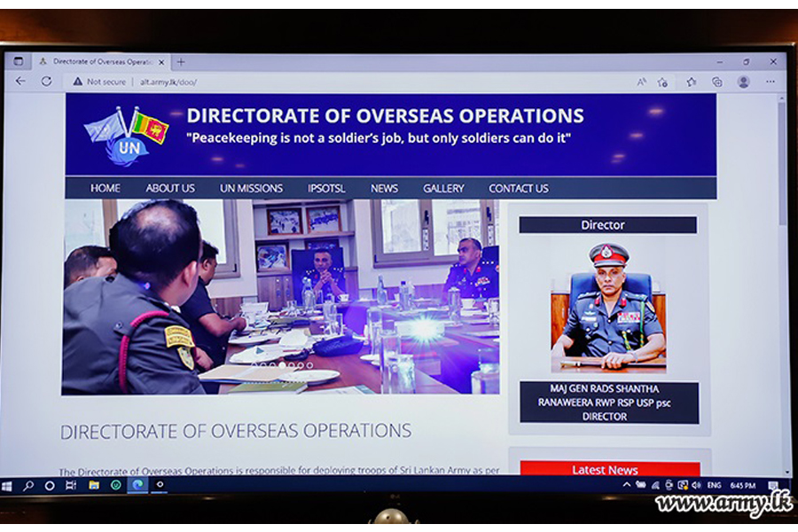This screenshot has width=798, height=532.
Task: Open the GALLERY menu item
Action: (443, 188)
